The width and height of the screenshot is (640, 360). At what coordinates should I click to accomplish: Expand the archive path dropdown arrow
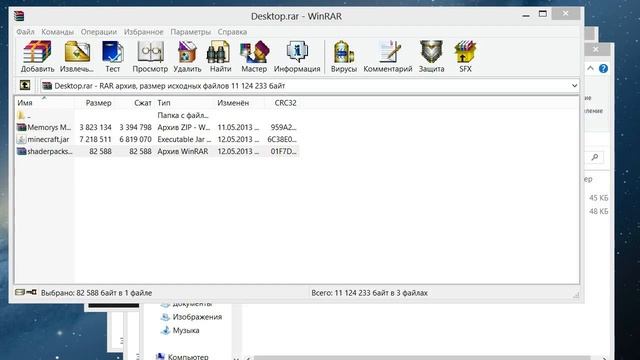[574, 86]
